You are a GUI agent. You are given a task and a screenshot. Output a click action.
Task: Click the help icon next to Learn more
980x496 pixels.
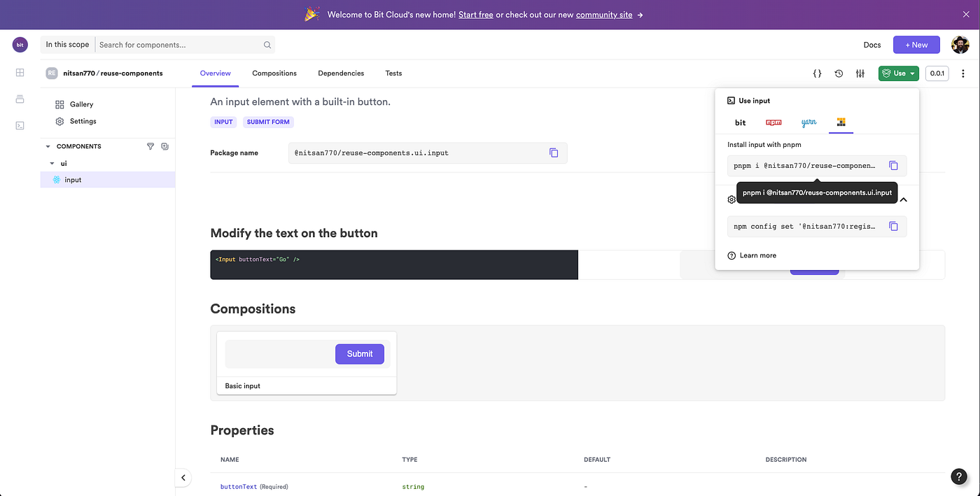[731, 255]
